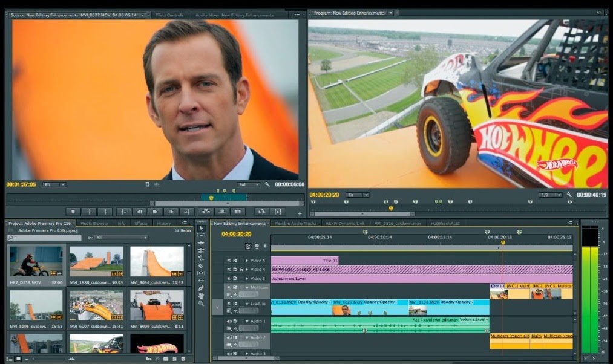This screenshot has width=613, height=364.
Task: Switch to History tab
Action: tap(164, 223)
